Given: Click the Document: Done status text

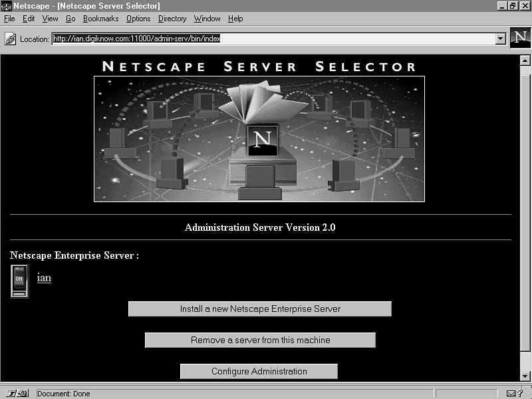Looking at the screenshot, I should click(x=64, y=394).
